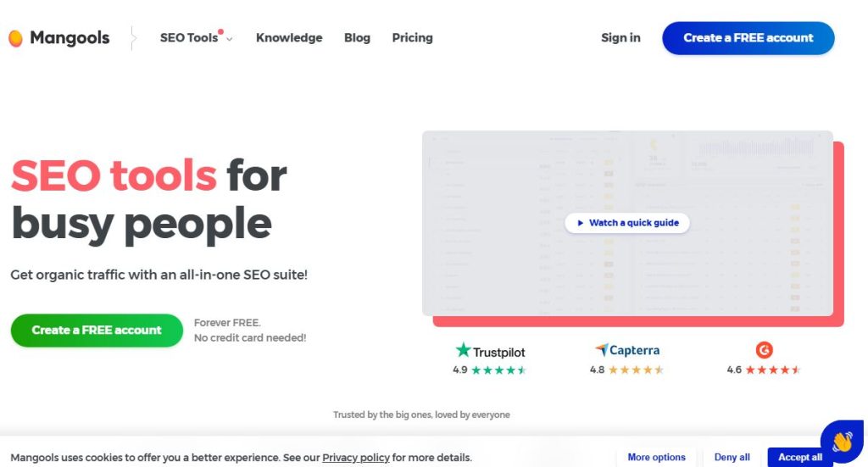The image size is (868, 467).
Task: Expand the SEO Tools dropdown menu
Action: point(189,38)
